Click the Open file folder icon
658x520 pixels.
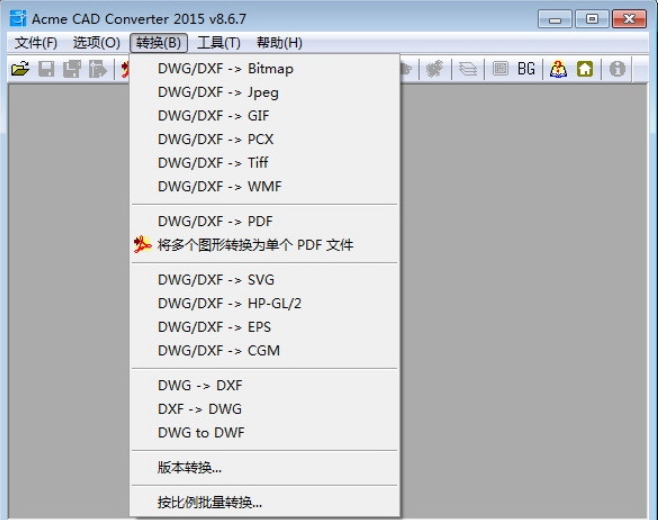(20, 69)
